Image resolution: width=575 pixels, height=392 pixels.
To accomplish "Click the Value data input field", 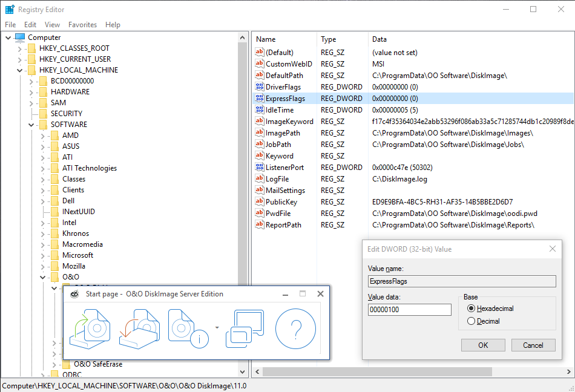I will click(x=410, y=310).
